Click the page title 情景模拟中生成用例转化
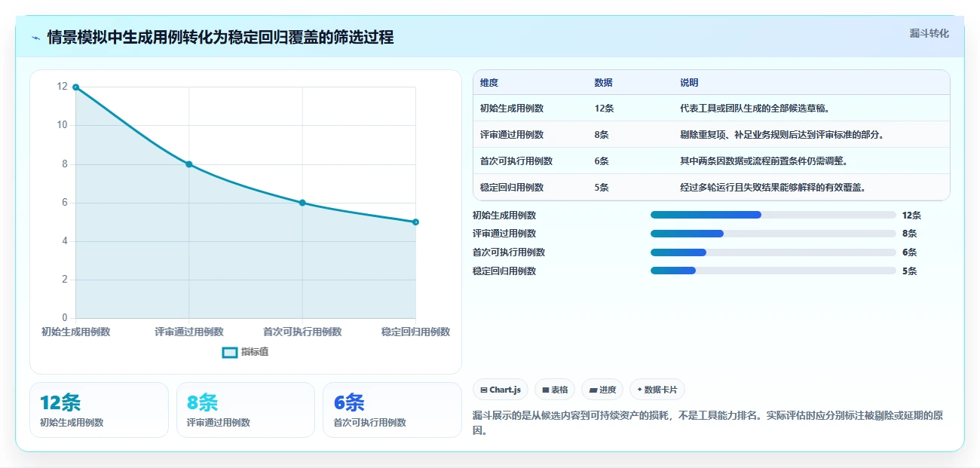Screen dimensions: 980x468 click(x=220, y=37)
